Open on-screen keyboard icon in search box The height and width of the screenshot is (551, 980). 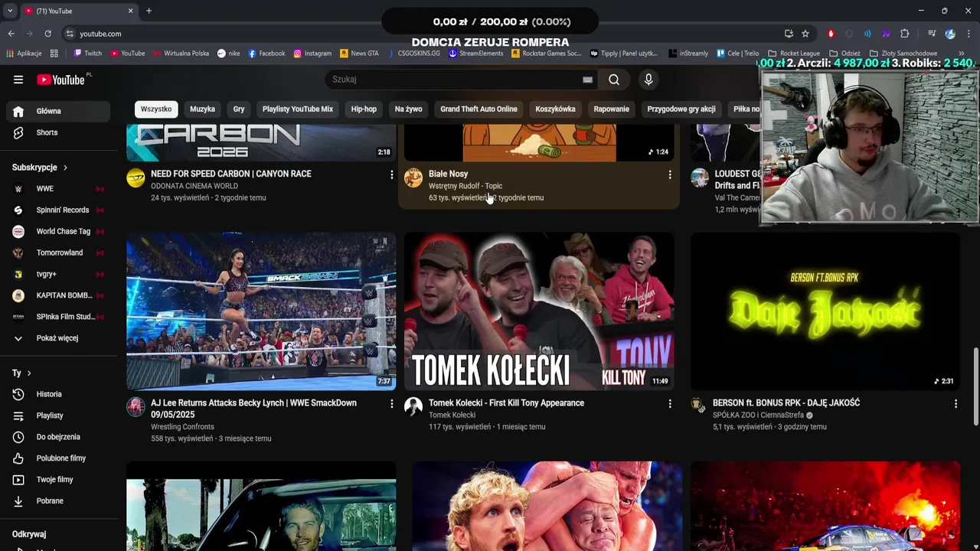click(587, 80)
